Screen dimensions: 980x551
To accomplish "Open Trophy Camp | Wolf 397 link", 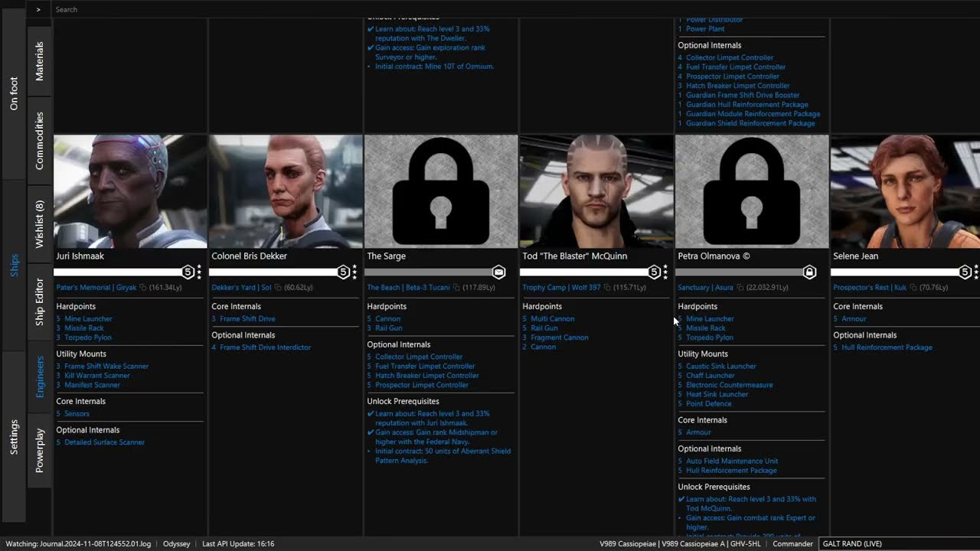I will point(560,288).
